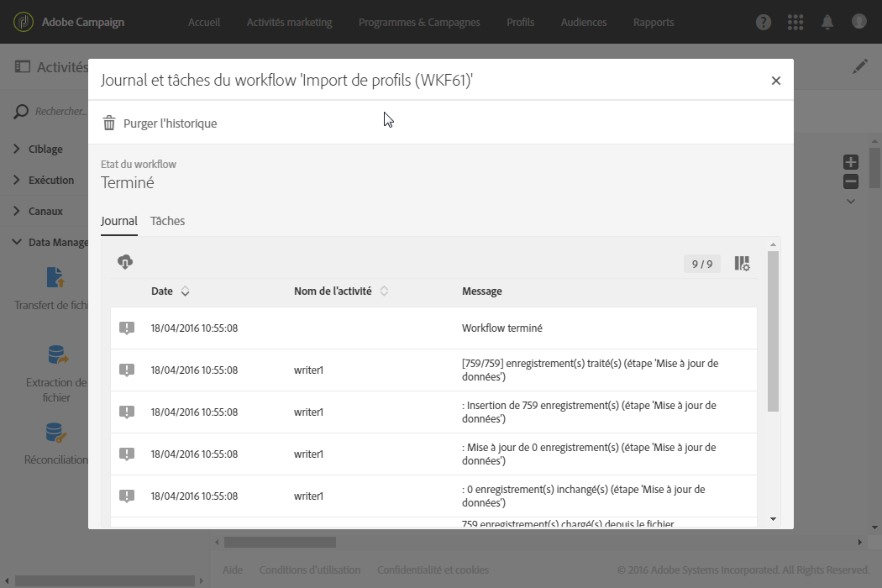Open the Conditions d'utilisation link
The image size is (882, 588).
(x=310, y=570)
